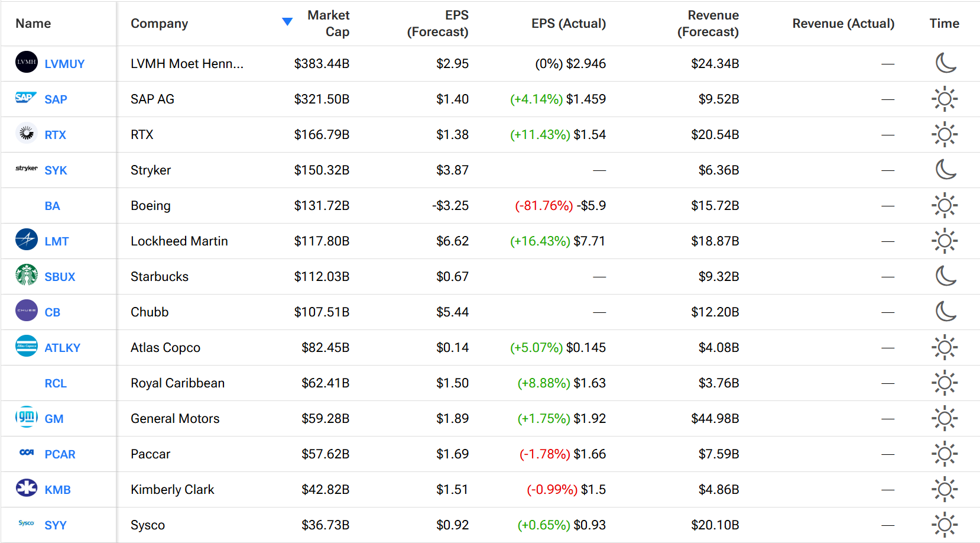The height and width of the screenshot is (543, 980).
Task: Open the KMB ticker link
Action: 57,490
